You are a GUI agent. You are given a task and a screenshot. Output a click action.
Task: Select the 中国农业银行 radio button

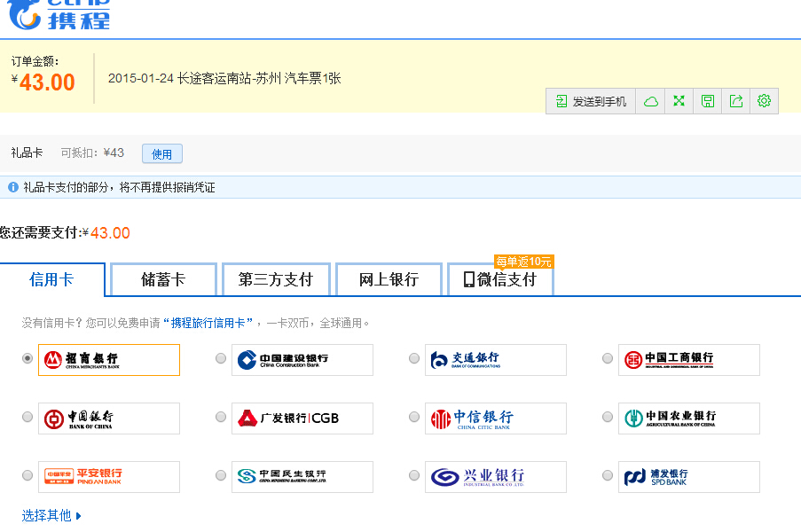[608, 417]
